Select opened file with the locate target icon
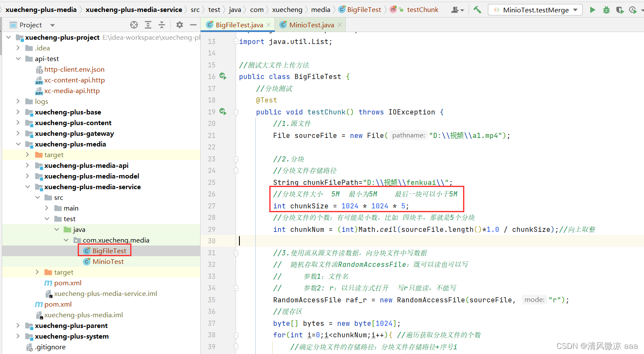Screen dimensions: 644x354 (x=134, y=25)
